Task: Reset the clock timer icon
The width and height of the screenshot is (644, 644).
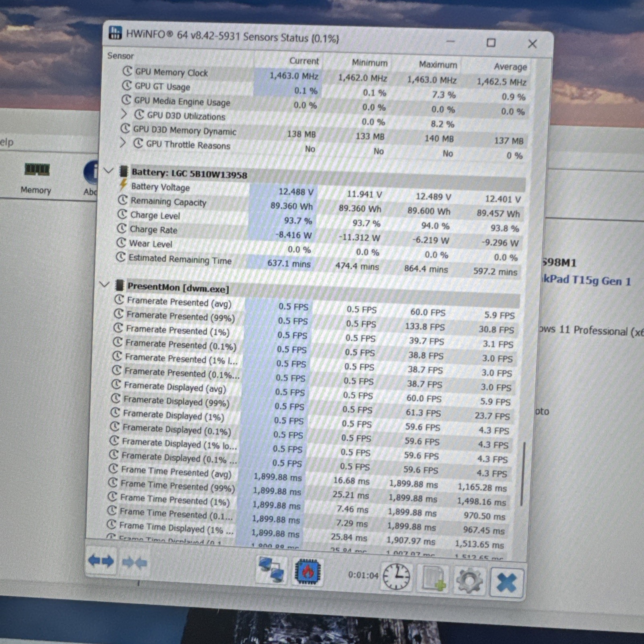Action: coord(396,577)
